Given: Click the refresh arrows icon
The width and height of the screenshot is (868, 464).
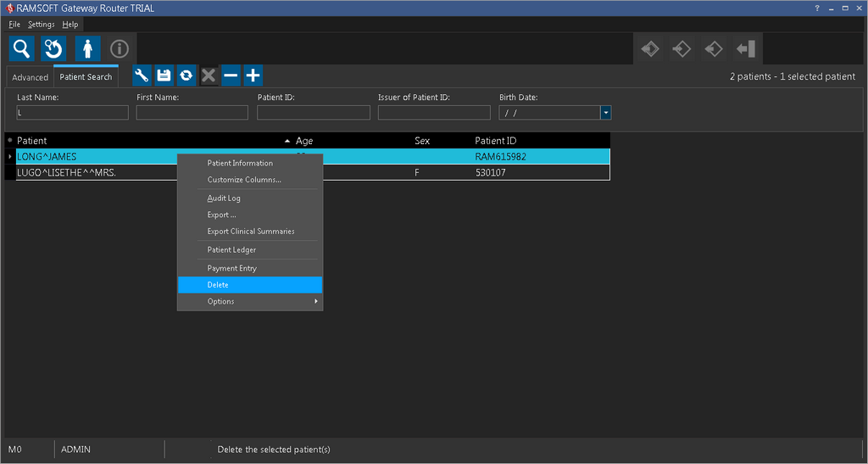Looking at the screenshot, I should click(186, 75).
